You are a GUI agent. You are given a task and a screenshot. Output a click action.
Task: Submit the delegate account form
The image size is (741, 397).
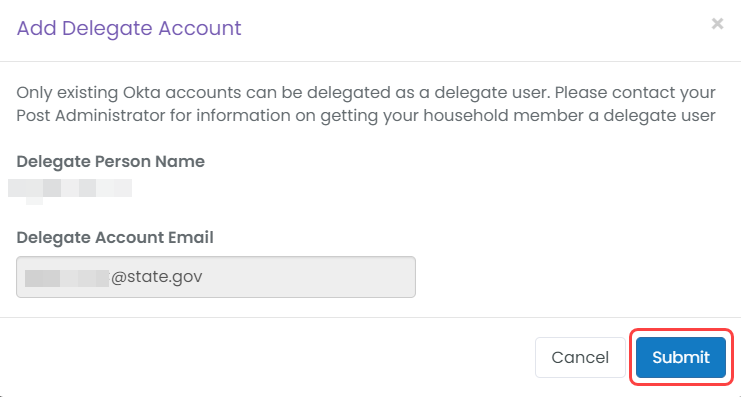[681, 357]
